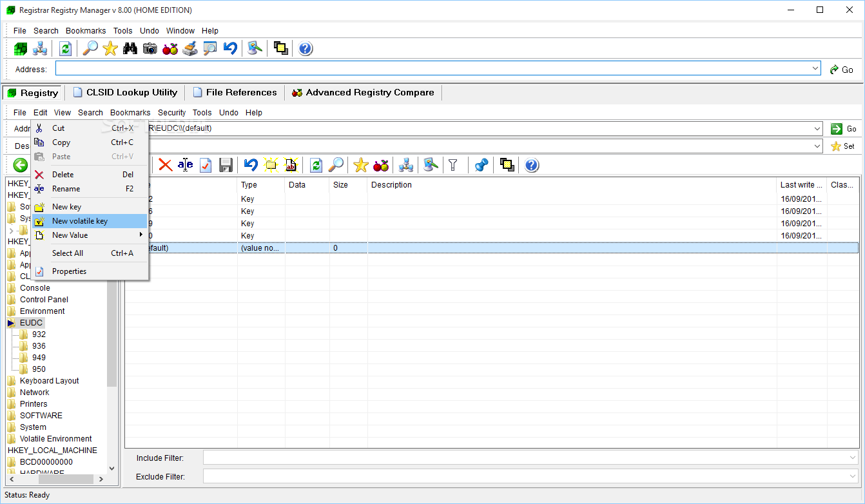The width and height of the screenshot is (865, 504).
Task: Click the magnifier search icon in main toolbar
Action: tap(91, 48)
